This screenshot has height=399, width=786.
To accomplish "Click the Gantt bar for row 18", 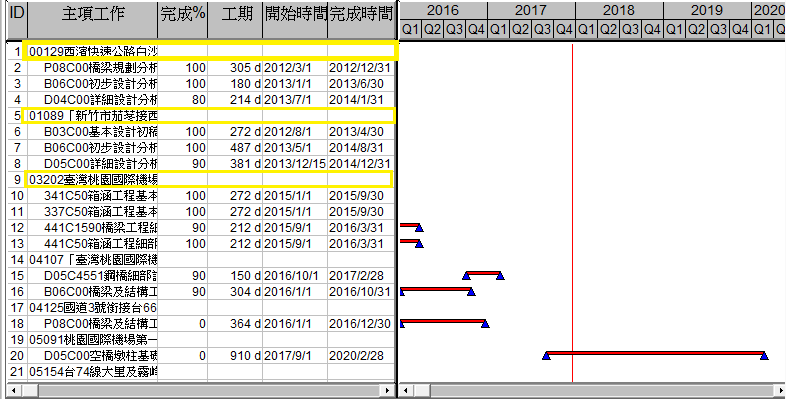I will click(x=442, y=321).
